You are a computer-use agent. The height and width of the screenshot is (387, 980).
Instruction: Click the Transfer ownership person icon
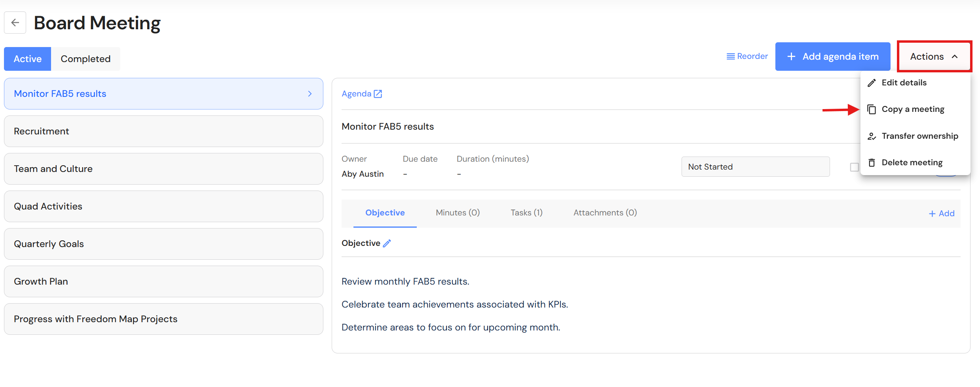872,136
